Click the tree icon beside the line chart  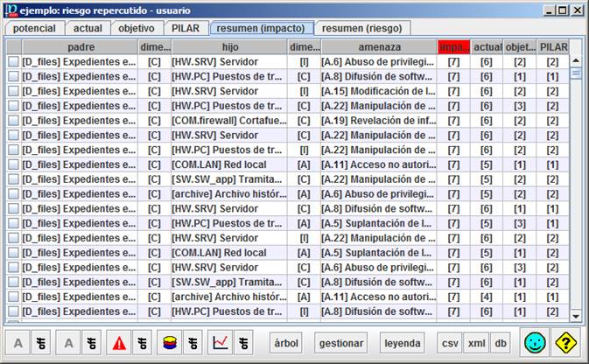coord(246,343)
